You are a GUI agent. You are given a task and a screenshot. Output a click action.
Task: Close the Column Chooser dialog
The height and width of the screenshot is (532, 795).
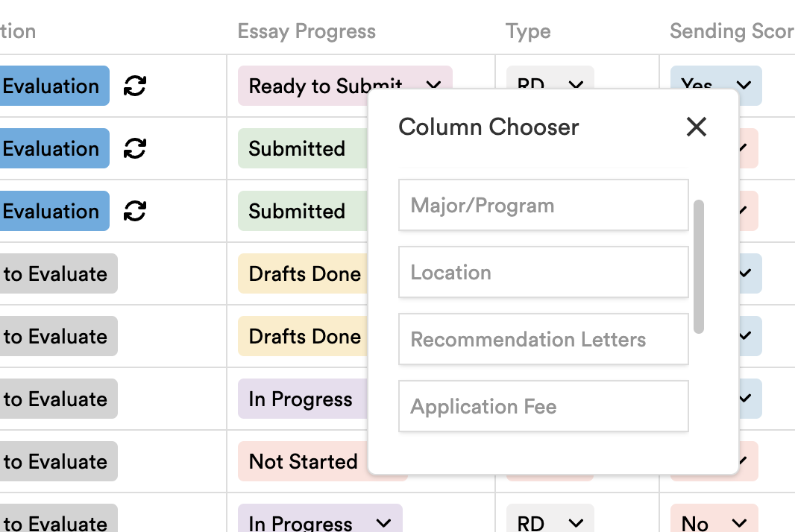(696, 127)
